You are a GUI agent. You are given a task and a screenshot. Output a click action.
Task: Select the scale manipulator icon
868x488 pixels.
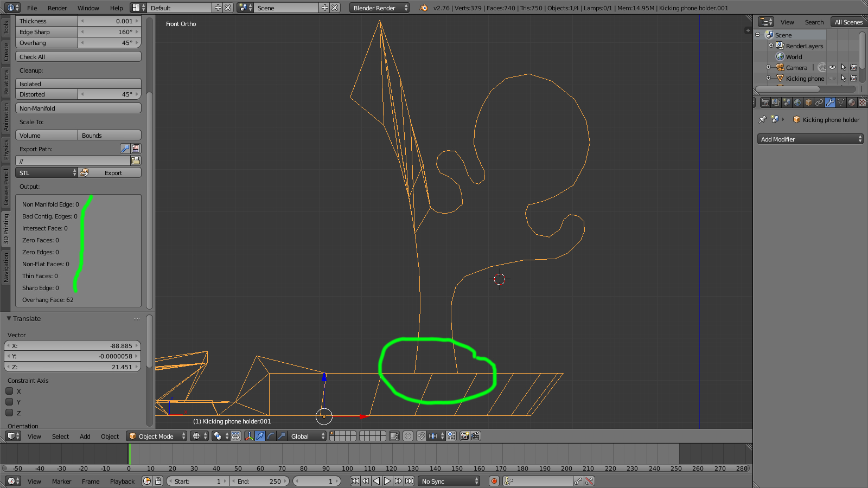coord(282,436)
